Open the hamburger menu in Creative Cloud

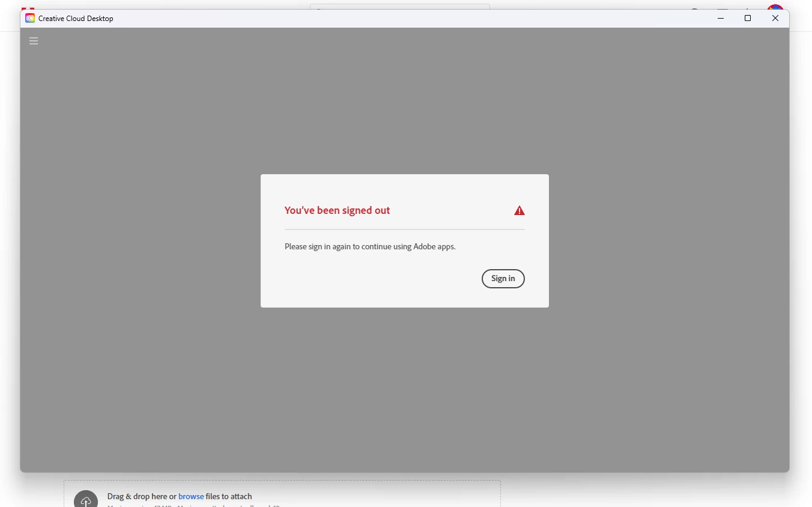(34, 41)
